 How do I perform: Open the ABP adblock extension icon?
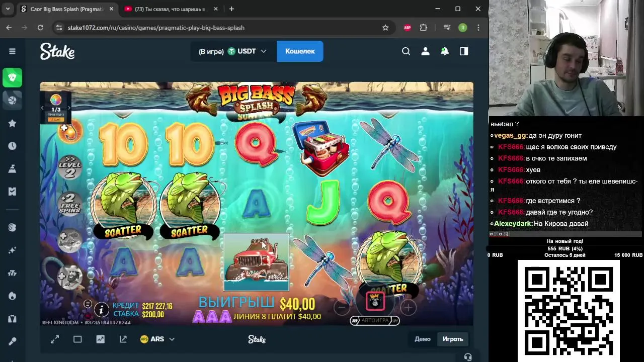pyautogui.click(x=408, y=28)
